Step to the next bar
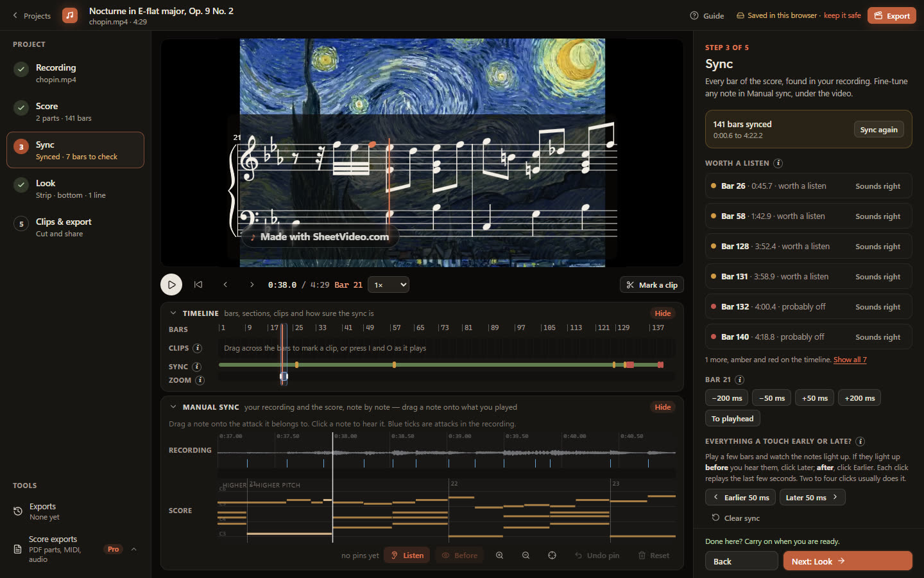This screenshot has width=924, height=578. [x=252, y=285]
